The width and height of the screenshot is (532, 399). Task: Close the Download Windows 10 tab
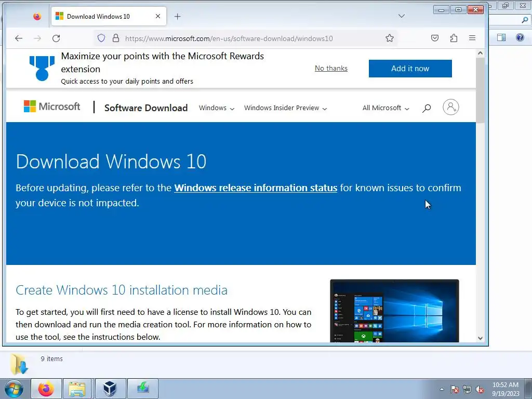(x=158, y=16)
